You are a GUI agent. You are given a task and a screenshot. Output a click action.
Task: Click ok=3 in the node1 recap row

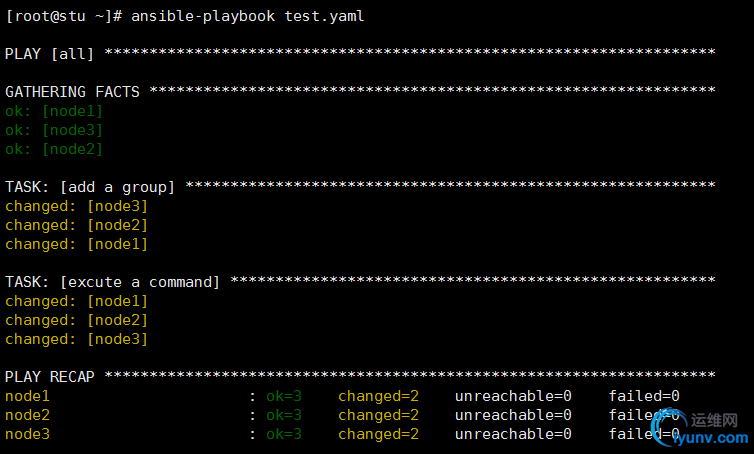click(284, 396)
